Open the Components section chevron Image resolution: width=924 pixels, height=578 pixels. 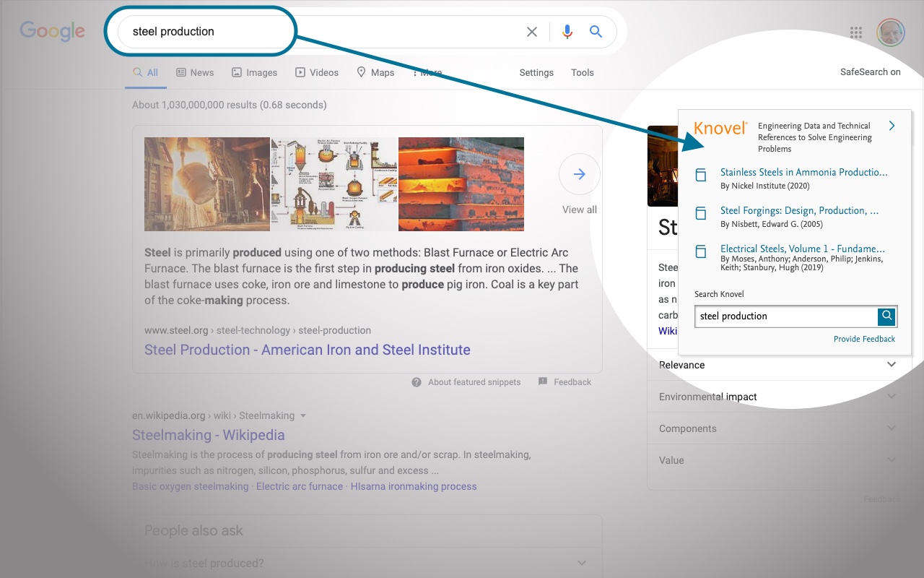(891, 428)
